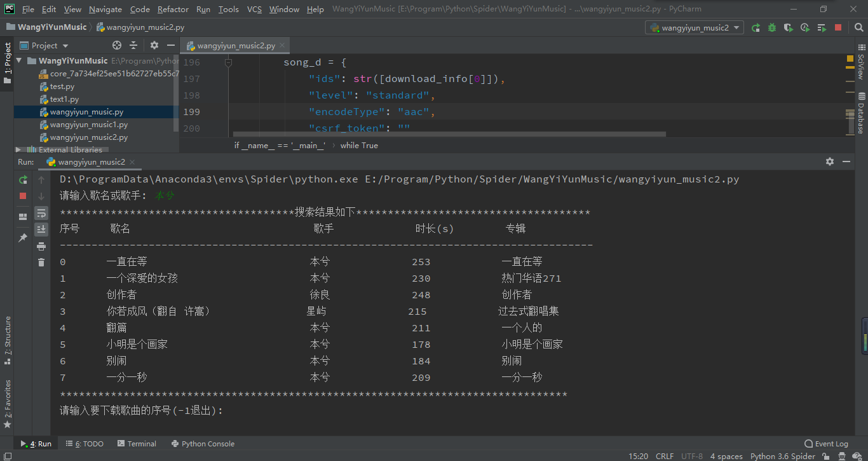The image size is (868, 461).
Task: Open the Event Log
Action: coord(827,444)
